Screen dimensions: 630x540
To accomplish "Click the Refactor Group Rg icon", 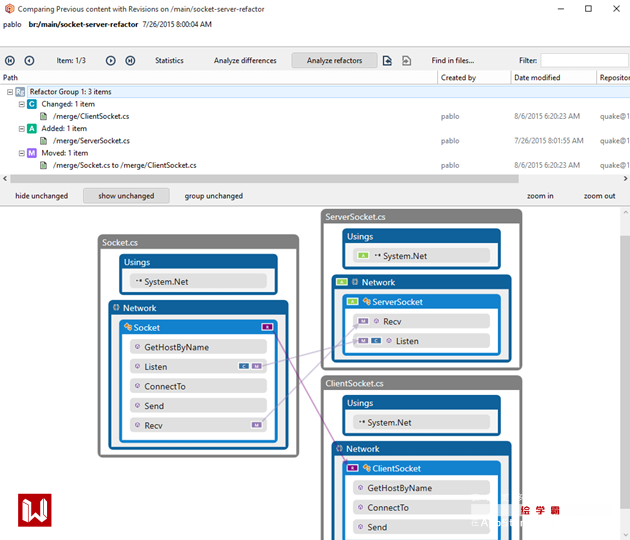I will [x=20, y=92].
